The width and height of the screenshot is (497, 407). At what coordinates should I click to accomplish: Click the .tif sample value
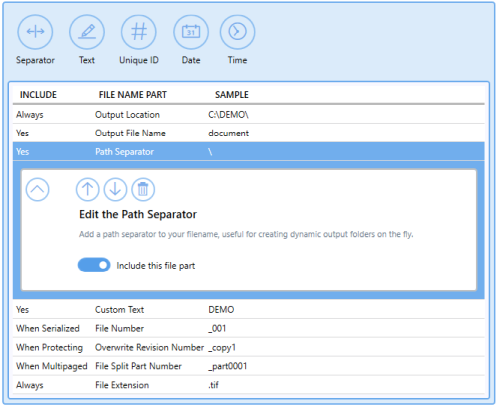213,385
